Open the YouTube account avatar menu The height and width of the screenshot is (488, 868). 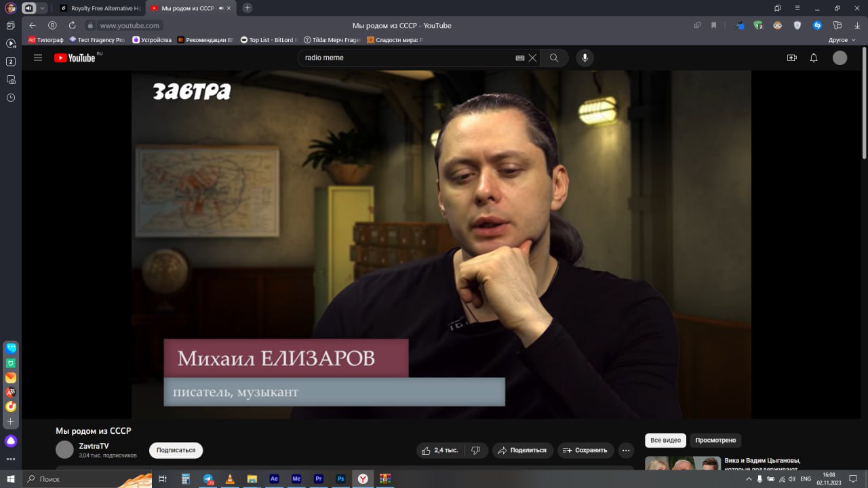pyautogui.click(x=840, y=58)
